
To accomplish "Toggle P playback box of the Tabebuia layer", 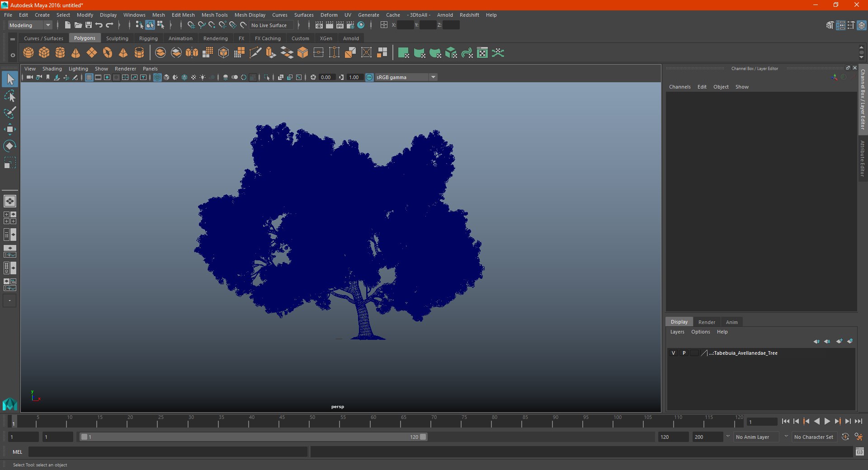I will point(684,353).
